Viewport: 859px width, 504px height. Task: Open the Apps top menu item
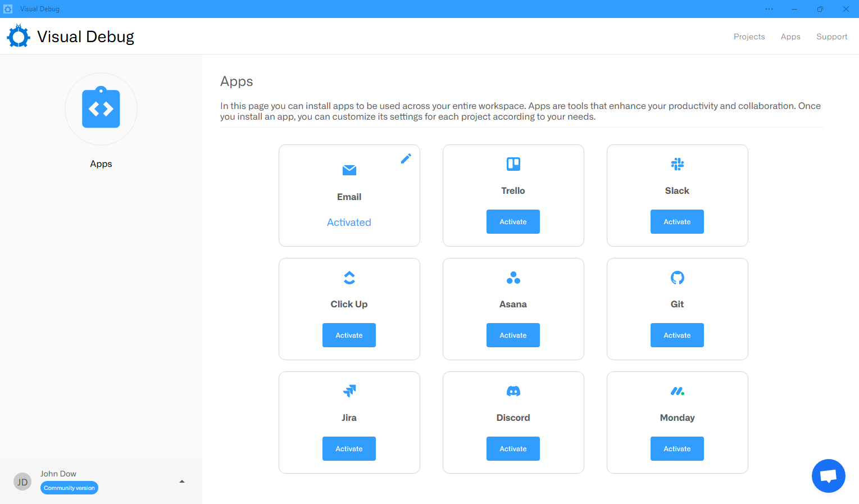tap(790, 37)
